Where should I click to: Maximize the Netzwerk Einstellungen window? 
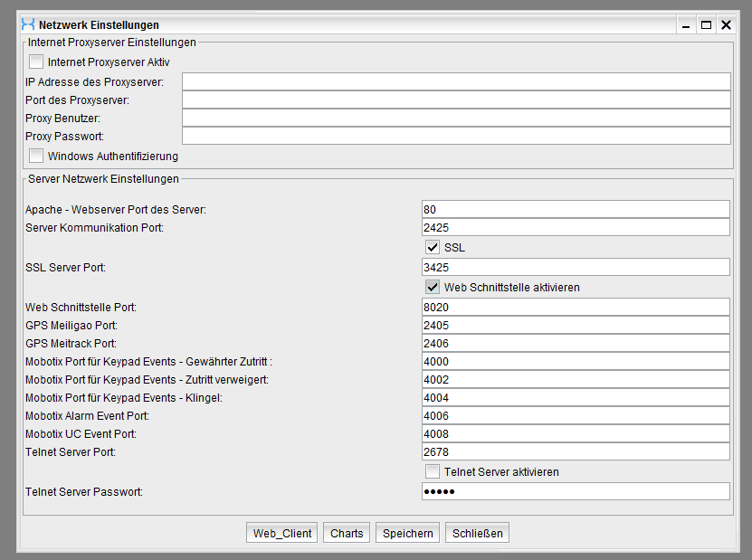point(706,25)
